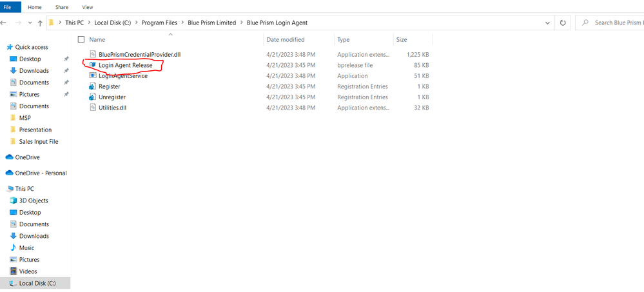Viewport: 644px width, 292px height.
Task: Open 3D Objects under This PC
Action: click(34, 200)
